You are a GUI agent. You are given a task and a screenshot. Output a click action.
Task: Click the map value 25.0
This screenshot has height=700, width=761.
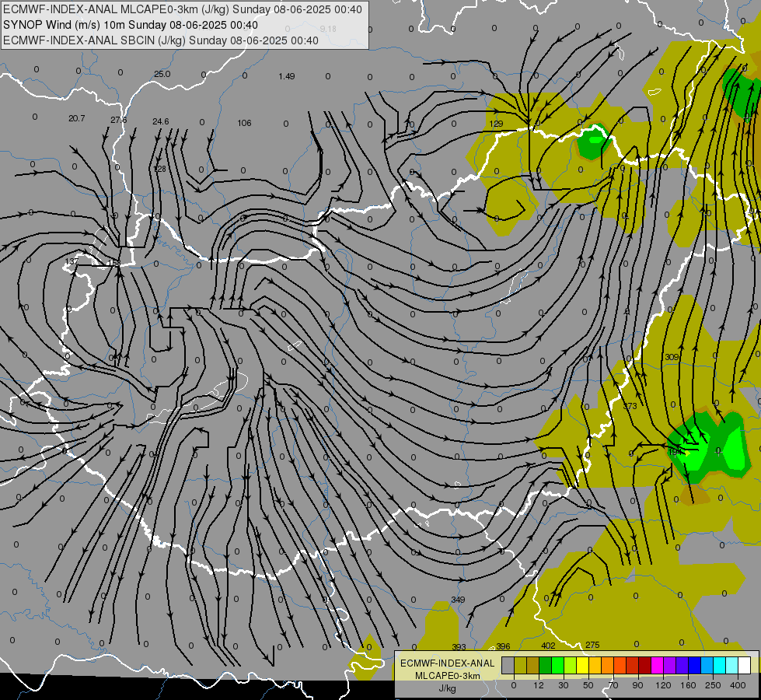[162, 74]
